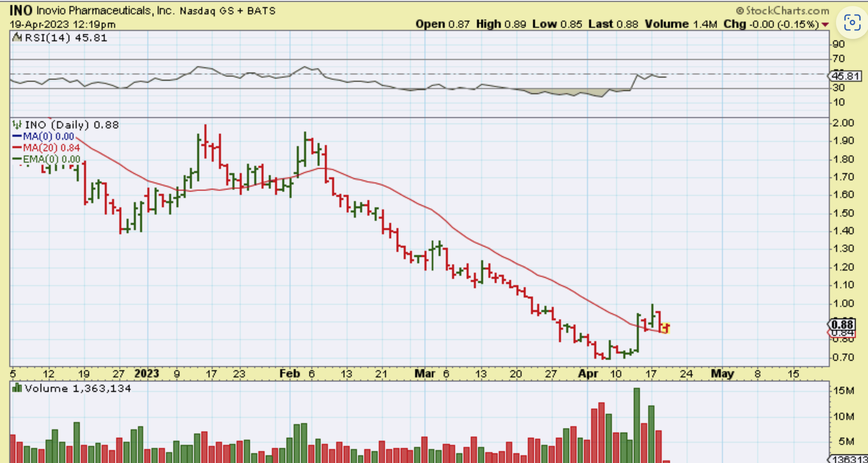Click the 1.30 price axis label
Viewport: 868px width, 463px height.
843,249
